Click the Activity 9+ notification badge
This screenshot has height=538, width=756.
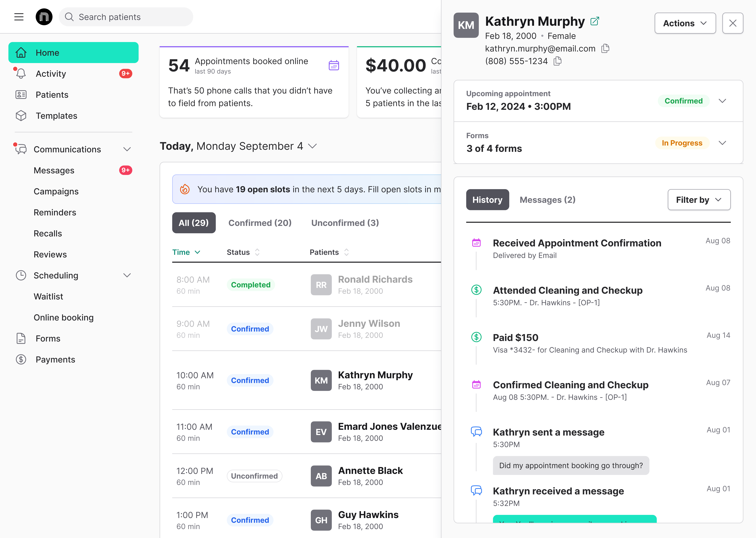pyautogui.click(x=125, y=74)
